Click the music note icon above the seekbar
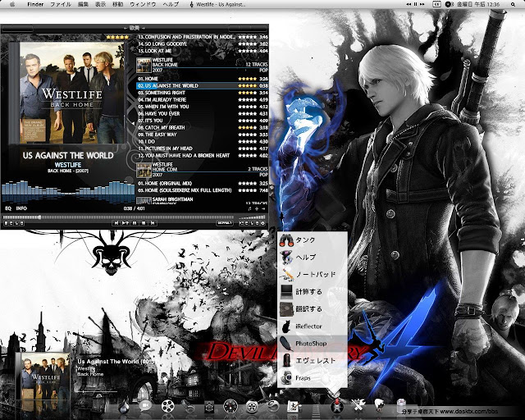 tap(249, 208)
